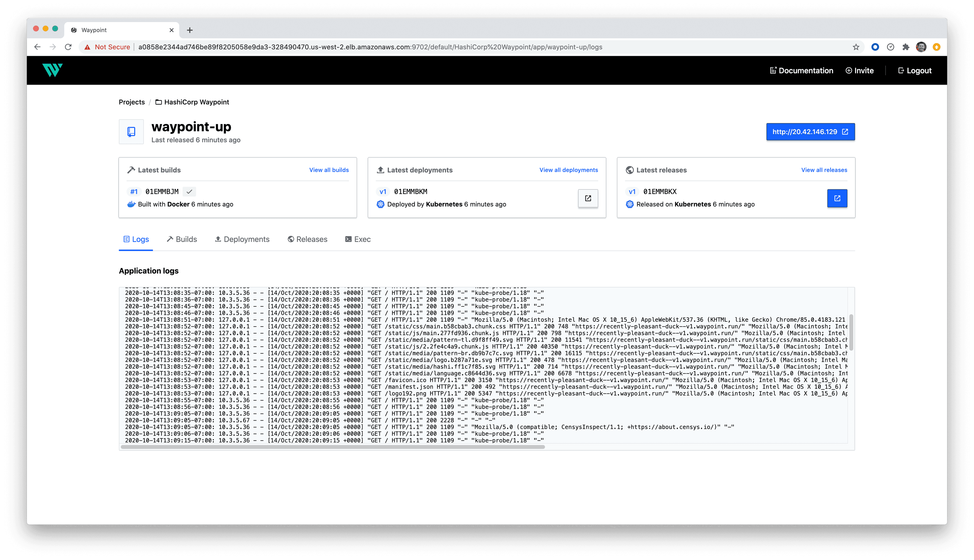Open the Exec tab

click(x=358, y=239)
